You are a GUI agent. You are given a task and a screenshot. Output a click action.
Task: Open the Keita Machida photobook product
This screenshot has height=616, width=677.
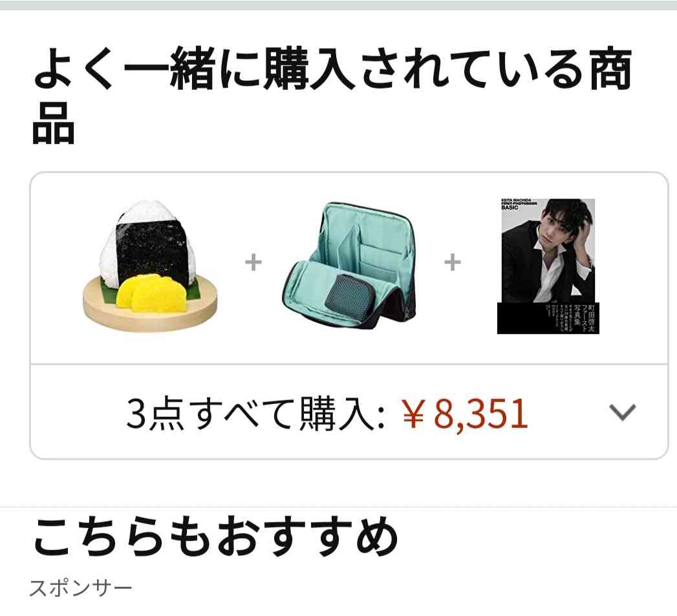(548, 266)
